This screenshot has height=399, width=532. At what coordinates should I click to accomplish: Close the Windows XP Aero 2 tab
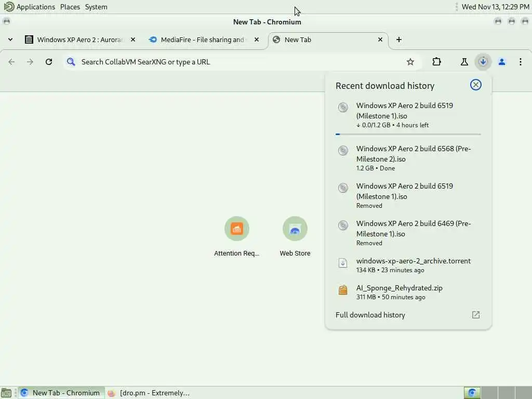(133, 39)
